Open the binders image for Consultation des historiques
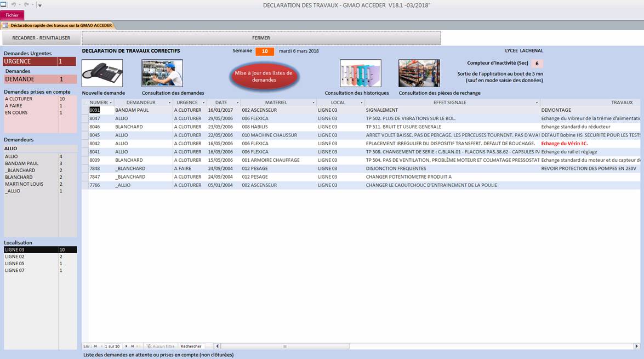Image resolution: width=644 pixels, height=359 pixels. (361, 73)
